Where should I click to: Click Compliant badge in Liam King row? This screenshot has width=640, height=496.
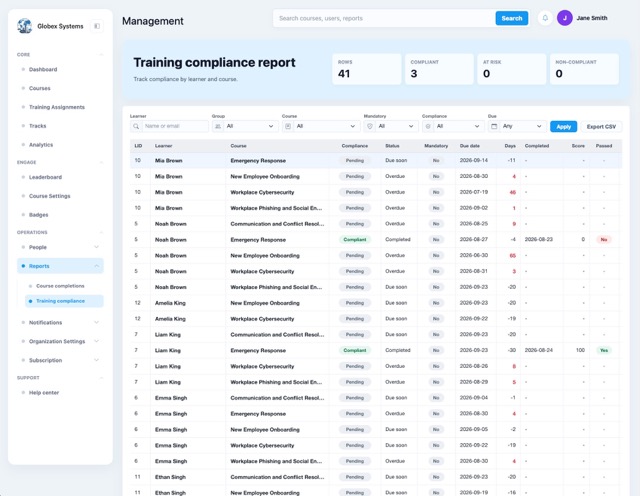coord(355,350)
